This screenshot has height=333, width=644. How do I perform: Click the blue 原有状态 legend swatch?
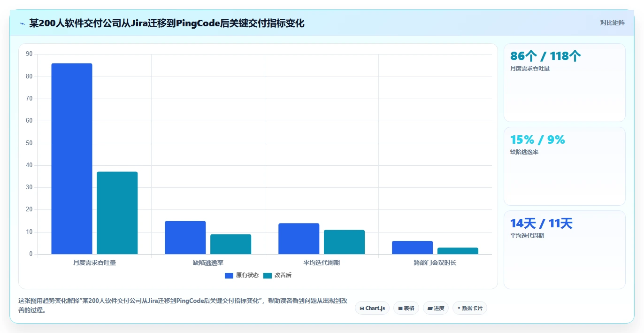pos(229,275)
